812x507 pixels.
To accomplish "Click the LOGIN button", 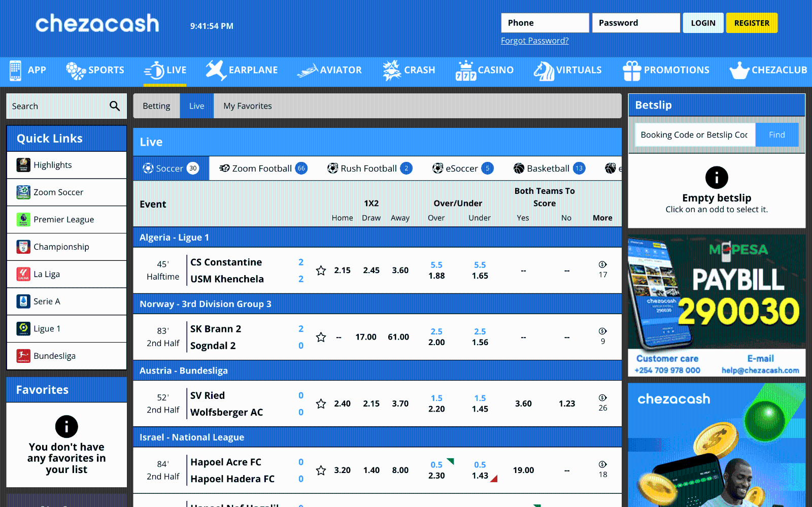I will point(703,23).
